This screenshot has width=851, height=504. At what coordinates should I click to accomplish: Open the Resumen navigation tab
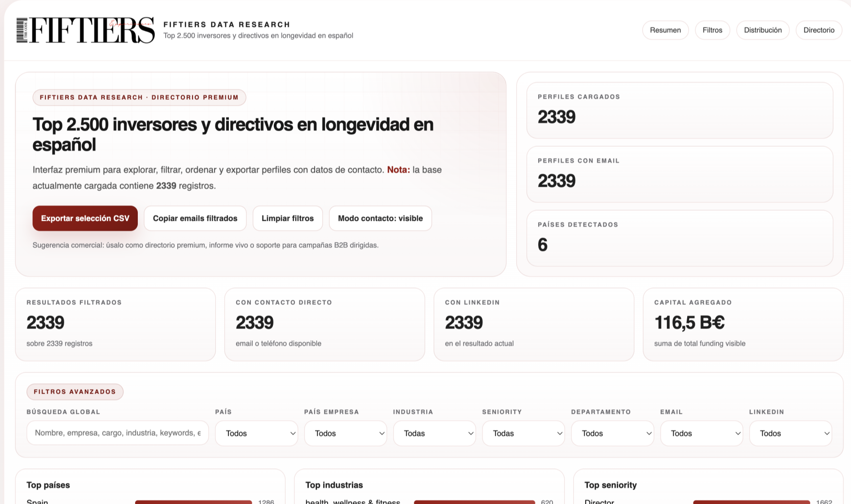coord(665,30)
